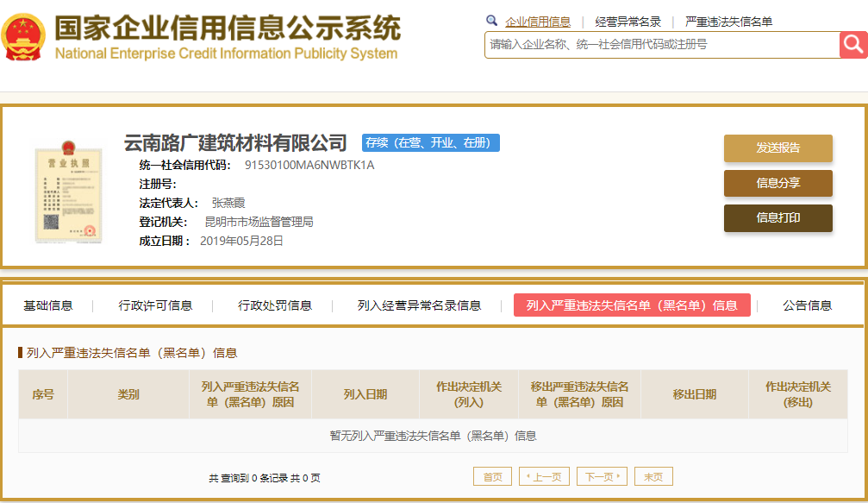Viewport: 868px width, 503px height.
Task: Click the 列入日期 column header
Action: pyautogui.click(x=365, y=394)
